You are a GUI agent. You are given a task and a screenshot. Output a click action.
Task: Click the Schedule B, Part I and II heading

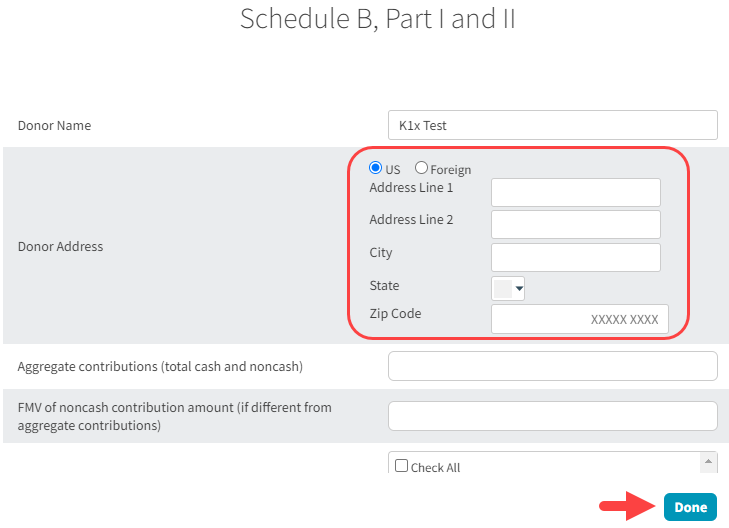(377, 19)
